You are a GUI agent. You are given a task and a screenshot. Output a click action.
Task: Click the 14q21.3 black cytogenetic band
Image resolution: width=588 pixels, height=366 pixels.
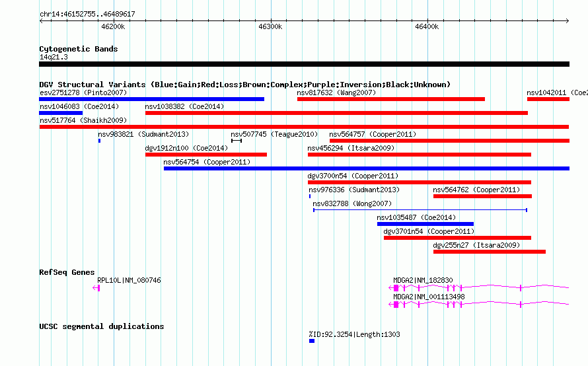tap(304, 64)
